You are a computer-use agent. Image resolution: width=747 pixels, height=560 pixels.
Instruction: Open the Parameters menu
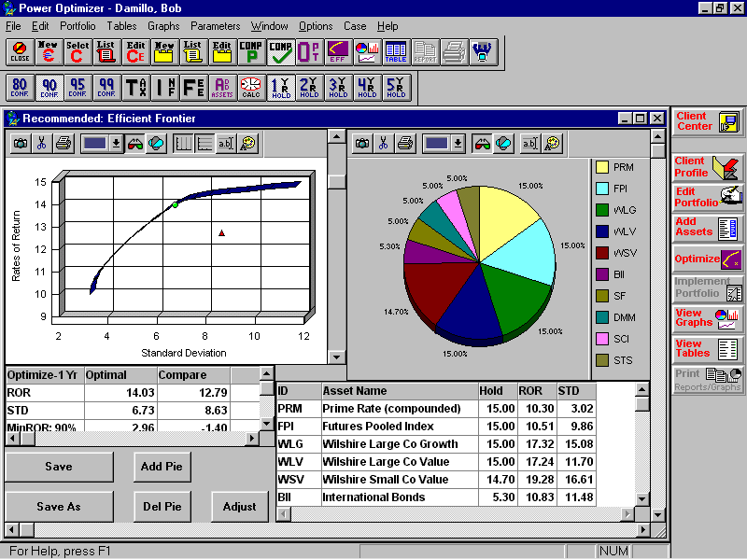tap(216, 26)
